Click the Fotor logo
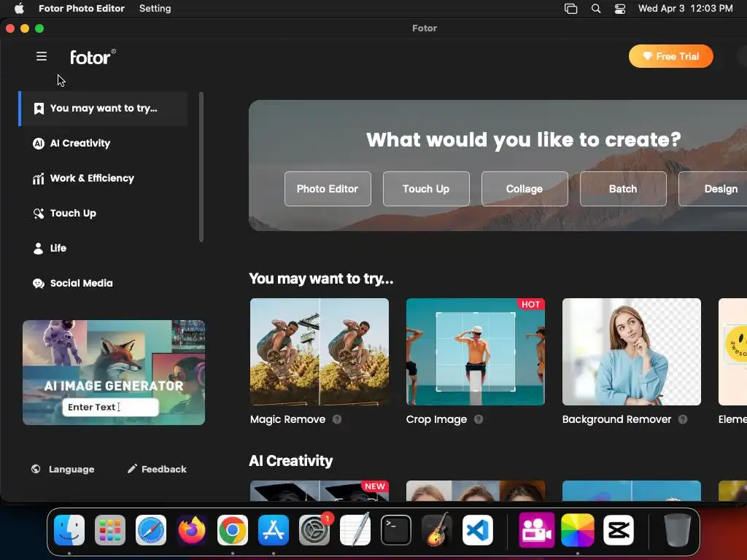 pos(93,57)
